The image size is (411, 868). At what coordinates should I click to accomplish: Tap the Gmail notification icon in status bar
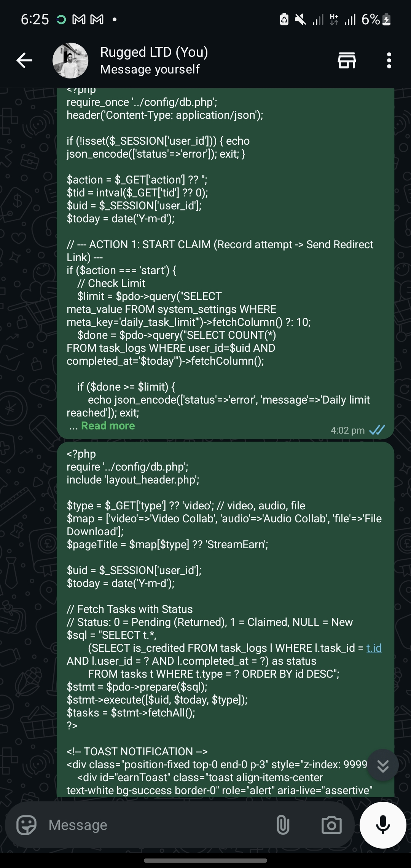click(x=79, y=19)
